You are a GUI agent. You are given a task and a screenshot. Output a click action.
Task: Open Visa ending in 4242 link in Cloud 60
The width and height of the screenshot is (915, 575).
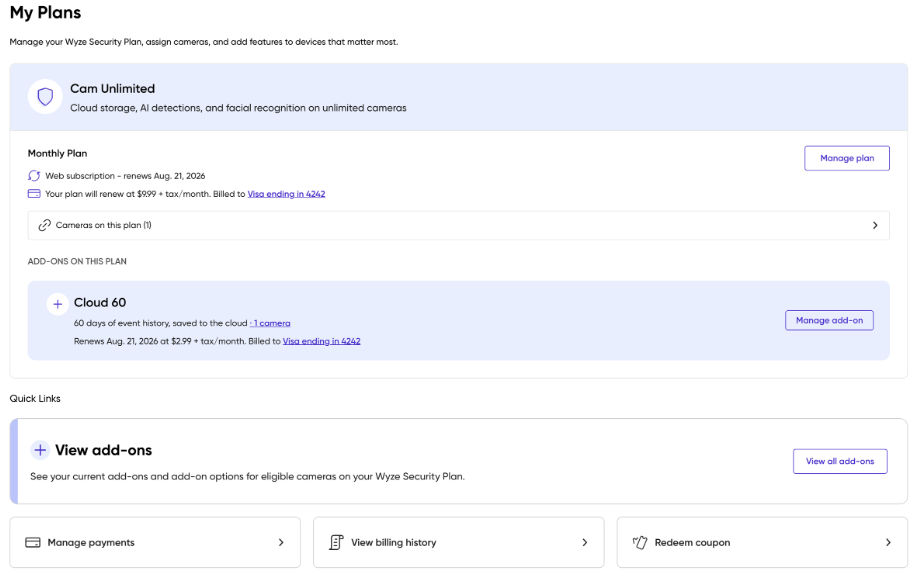tap(322, 341)
